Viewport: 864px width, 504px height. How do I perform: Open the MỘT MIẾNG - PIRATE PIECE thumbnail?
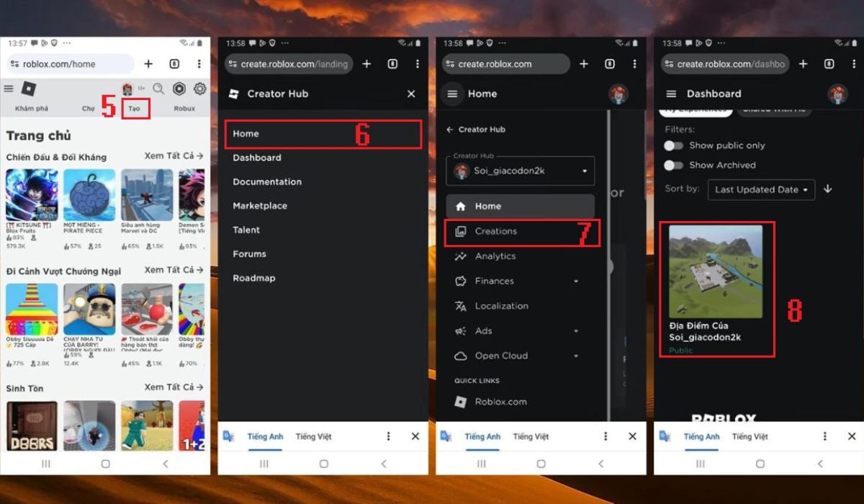(x=89, y=195)
